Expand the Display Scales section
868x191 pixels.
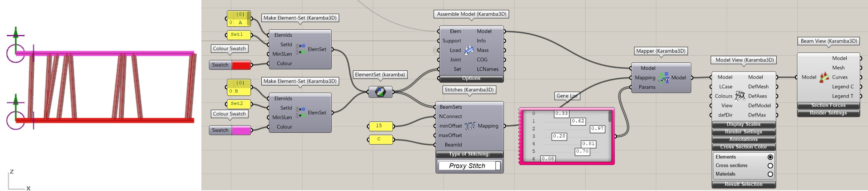click(x=743, y=125)
